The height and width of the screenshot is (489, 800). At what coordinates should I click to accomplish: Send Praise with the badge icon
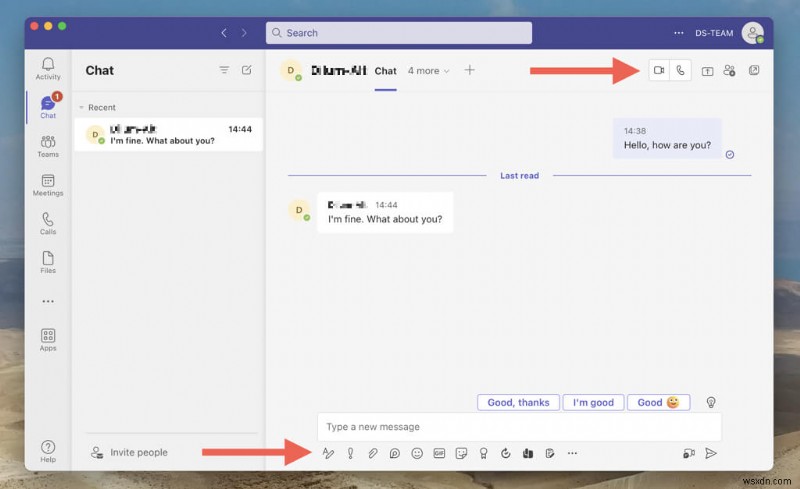(483, 453)
